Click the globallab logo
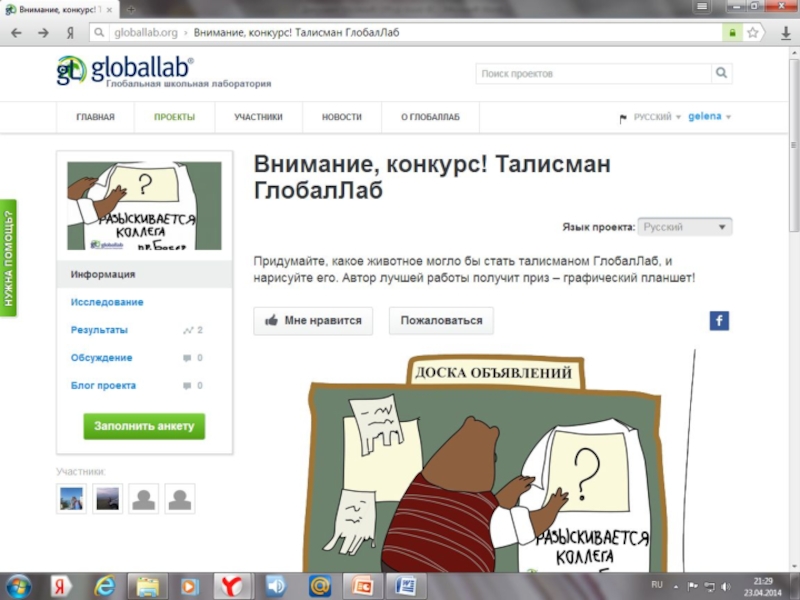 tap(163, 72)
